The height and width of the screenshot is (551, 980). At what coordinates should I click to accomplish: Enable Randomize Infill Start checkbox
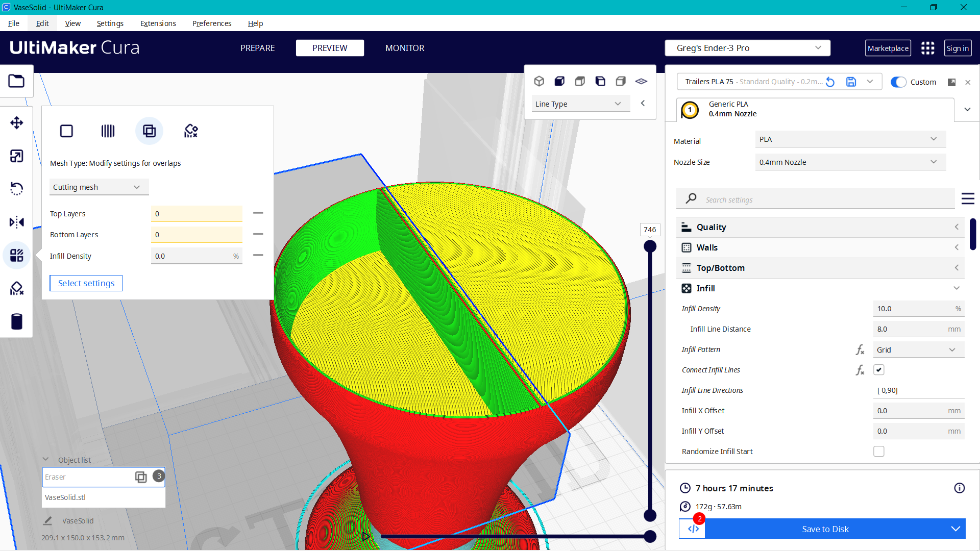878,452
